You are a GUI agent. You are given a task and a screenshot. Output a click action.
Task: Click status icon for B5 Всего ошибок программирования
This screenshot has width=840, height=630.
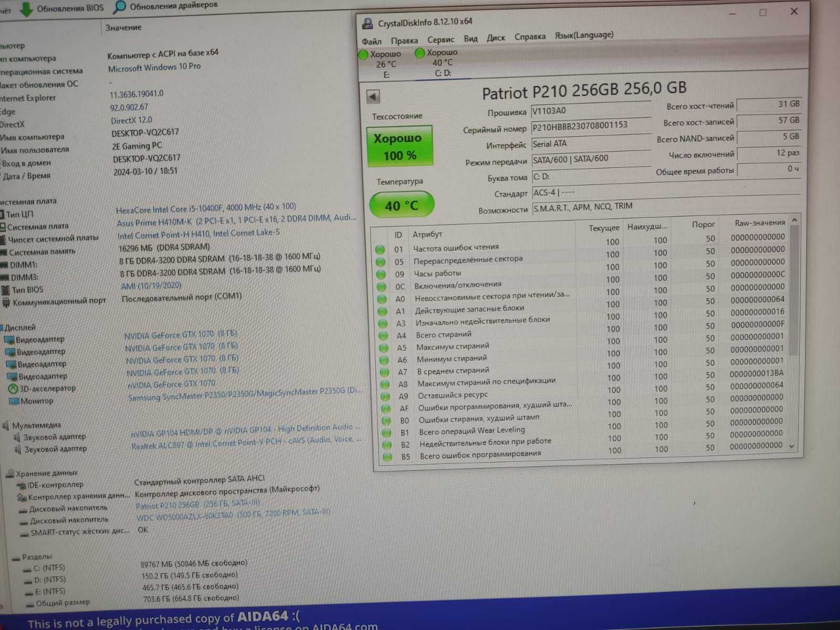pyautogui.click(x=387, y=457)
